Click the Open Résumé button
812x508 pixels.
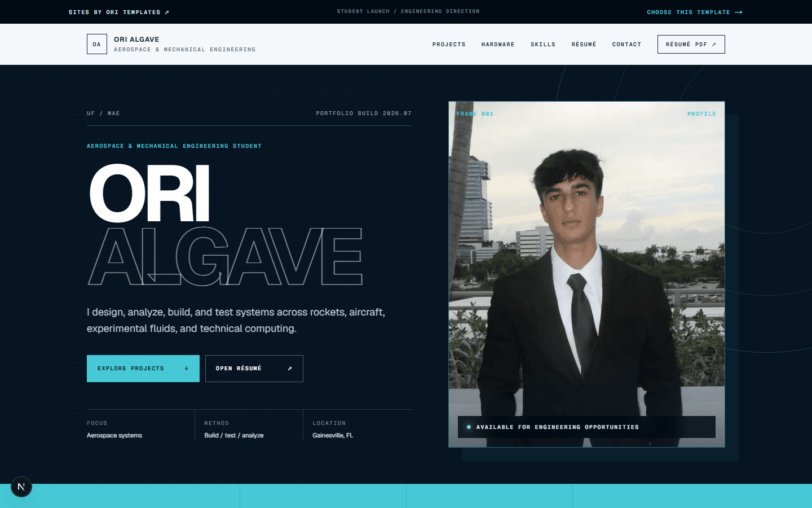pyautogui.click(x=254, y=369)
